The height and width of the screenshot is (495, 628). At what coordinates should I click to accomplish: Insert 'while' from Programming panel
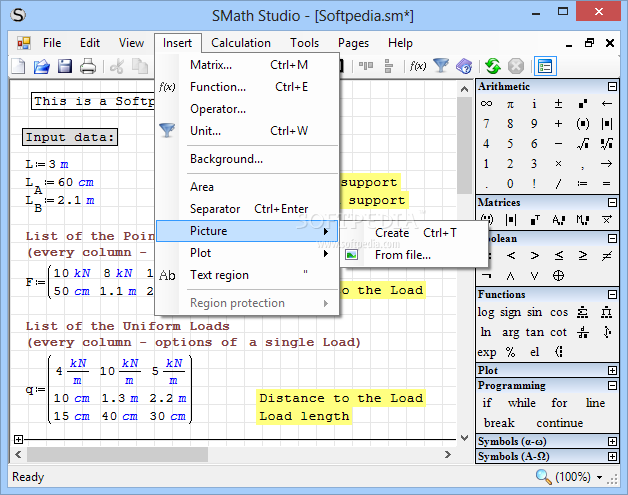[521, 403]
